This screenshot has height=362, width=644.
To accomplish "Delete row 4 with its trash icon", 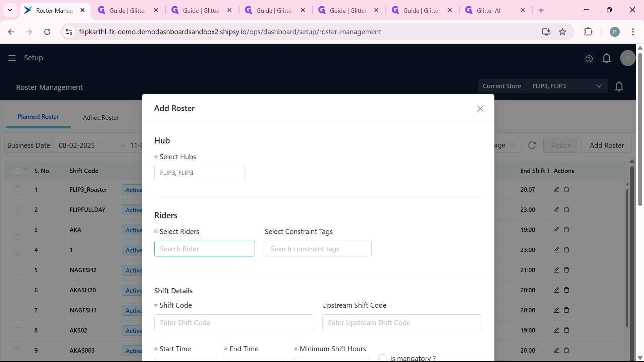I will 567,250.
